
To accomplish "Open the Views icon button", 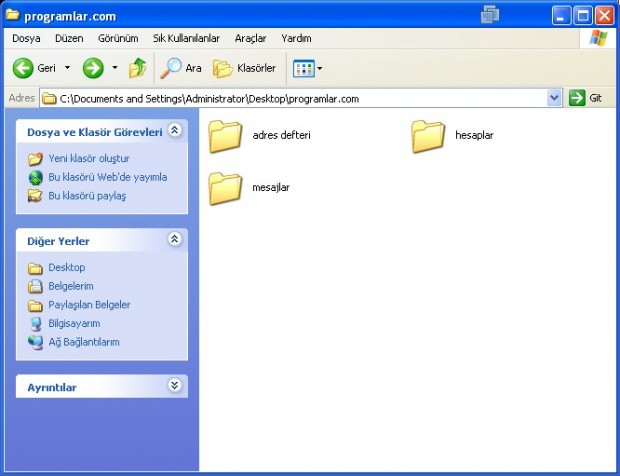I will pyautogui.click(x=304, y=68).
